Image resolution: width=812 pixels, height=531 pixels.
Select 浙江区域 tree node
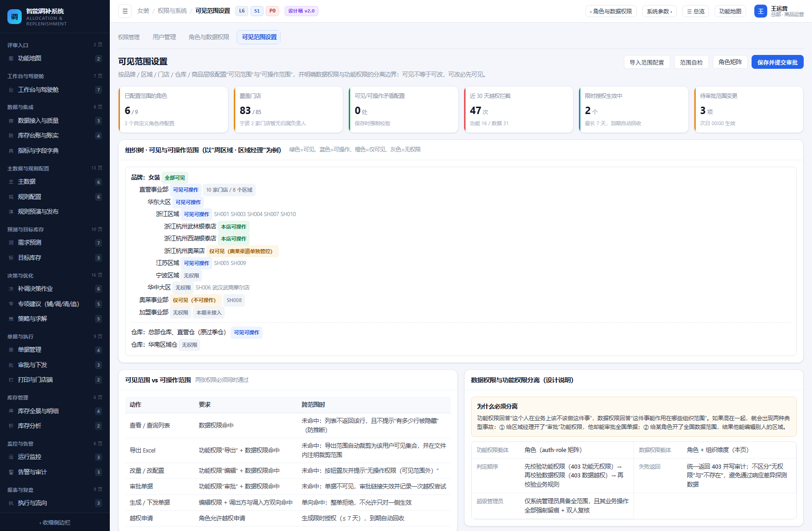tap(167, 214)
